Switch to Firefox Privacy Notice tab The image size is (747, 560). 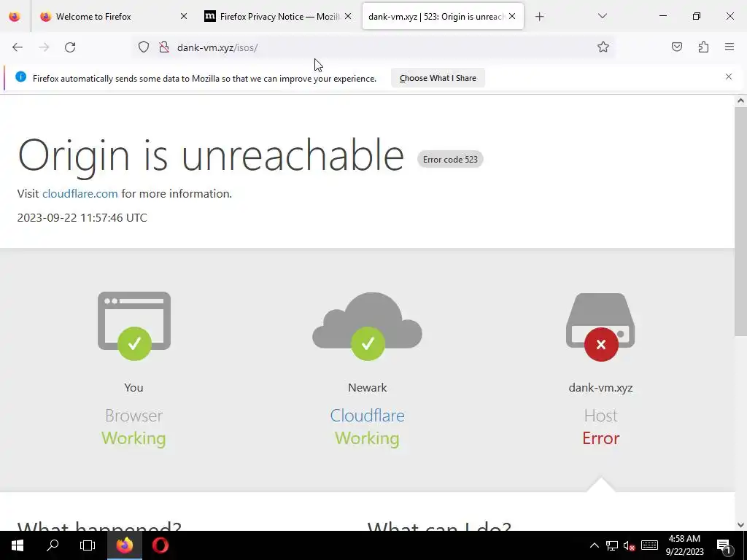pos(279,17)
